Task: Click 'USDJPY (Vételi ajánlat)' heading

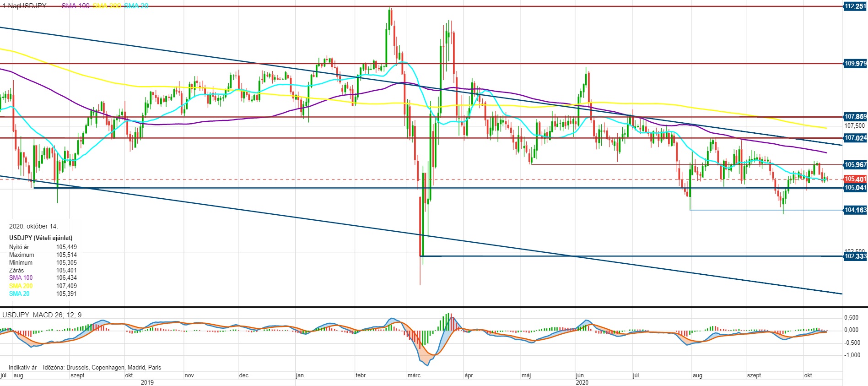Action: tap(41, 238)
